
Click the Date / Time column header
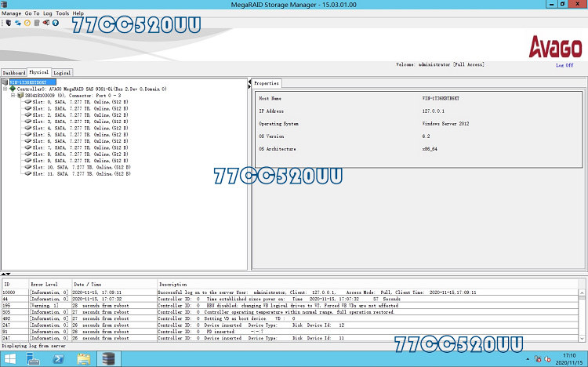pos(114,285)
